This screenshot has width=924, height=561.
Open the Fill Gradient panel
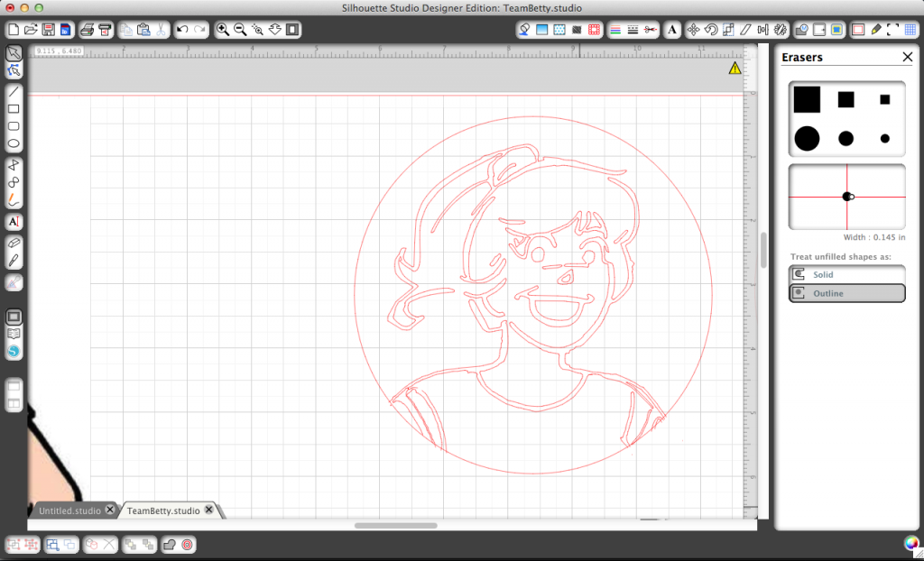click(x=542, y=30)
